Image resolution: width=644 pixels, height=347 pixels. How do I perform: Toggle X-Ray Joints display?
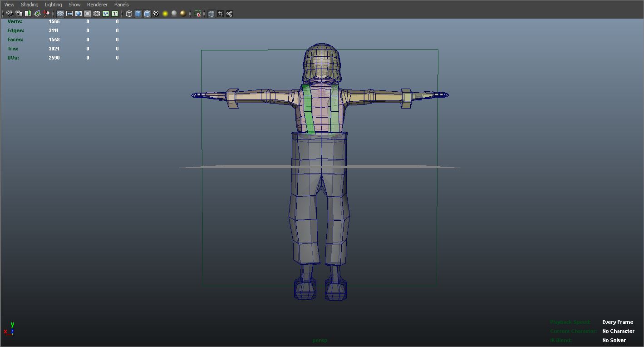pyautogui.click(x=229, y=14)
